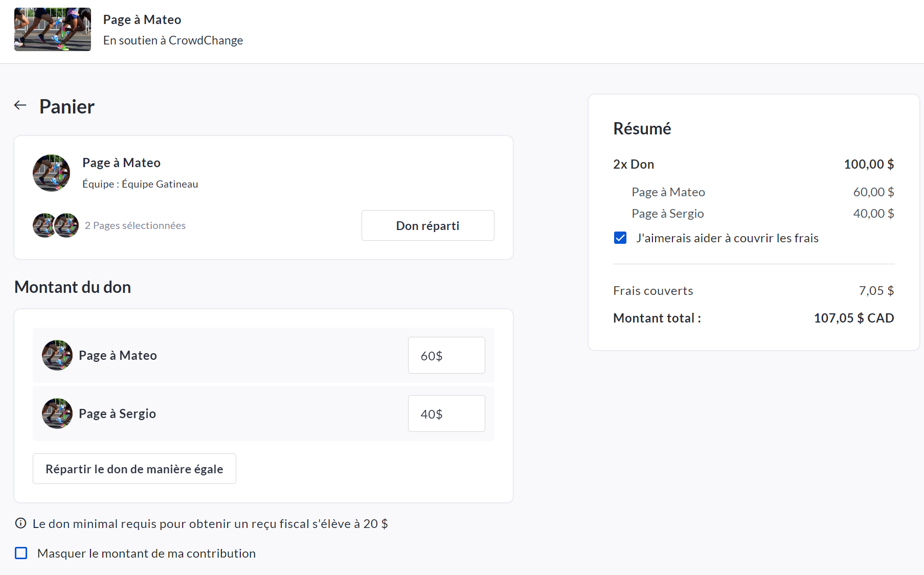
Task: Uncheck the cover fees checkbox
Action: pos(620,238)
